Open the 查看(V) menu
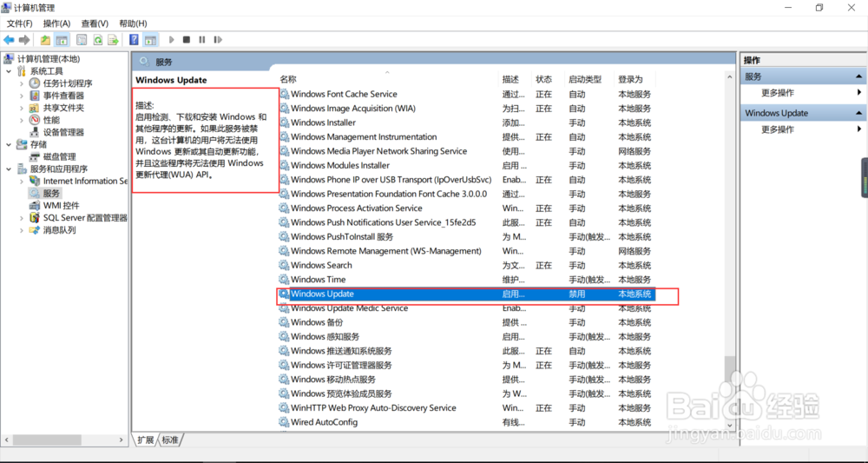 tap(95, 23)
